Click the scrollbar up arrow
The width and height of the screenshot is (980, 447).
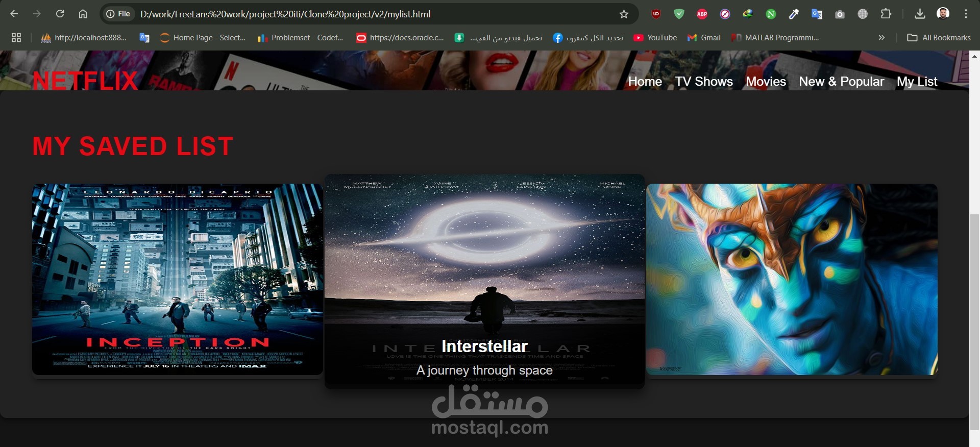(x=974, y=56)
